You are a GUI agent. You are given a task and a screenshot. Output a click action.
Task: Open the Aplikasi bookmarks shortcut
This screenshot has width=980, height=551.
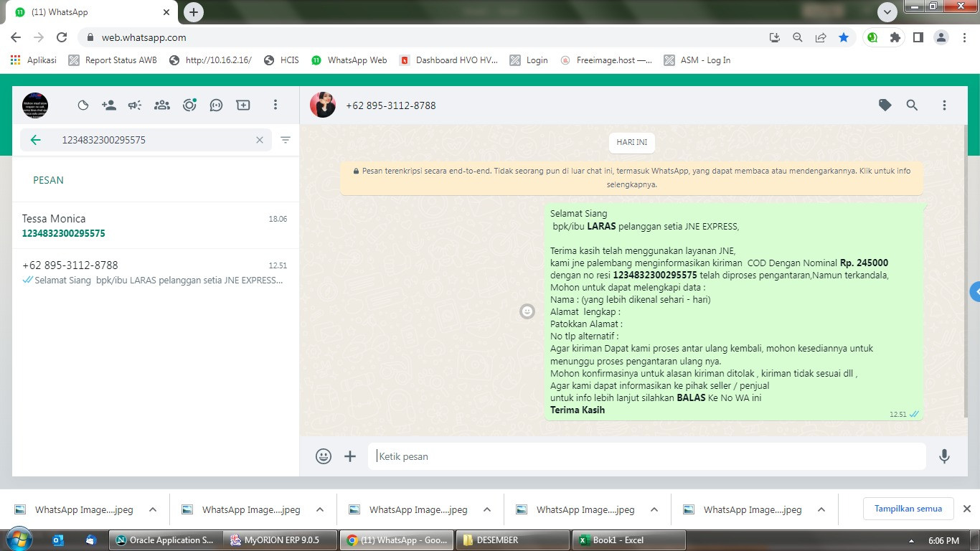[x=34, y=60]
